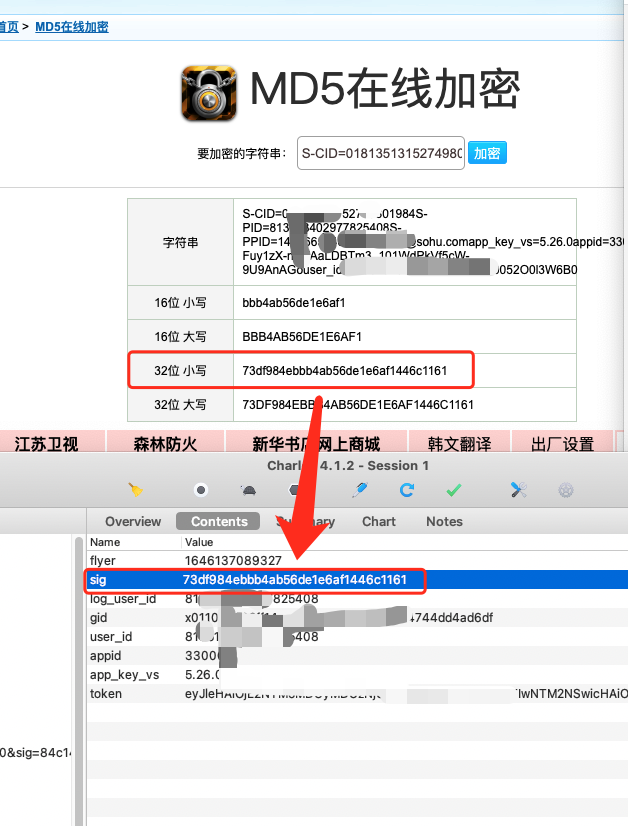628x826 pixels.
Task: Switch to the Contents tab
Action: click(x=219, y=522)
